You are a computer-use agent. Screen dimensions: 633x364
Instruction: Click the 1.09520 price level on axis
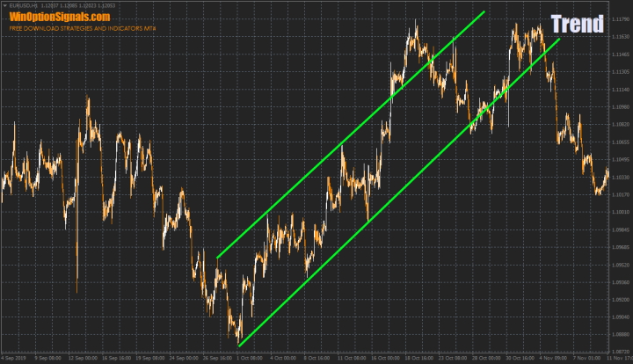point(619,265)
